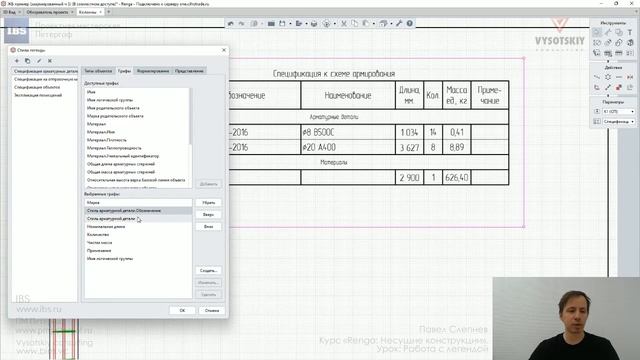Switch to the Графы tab
Viewport: 640px width, 360px height.
click(124, 71)
